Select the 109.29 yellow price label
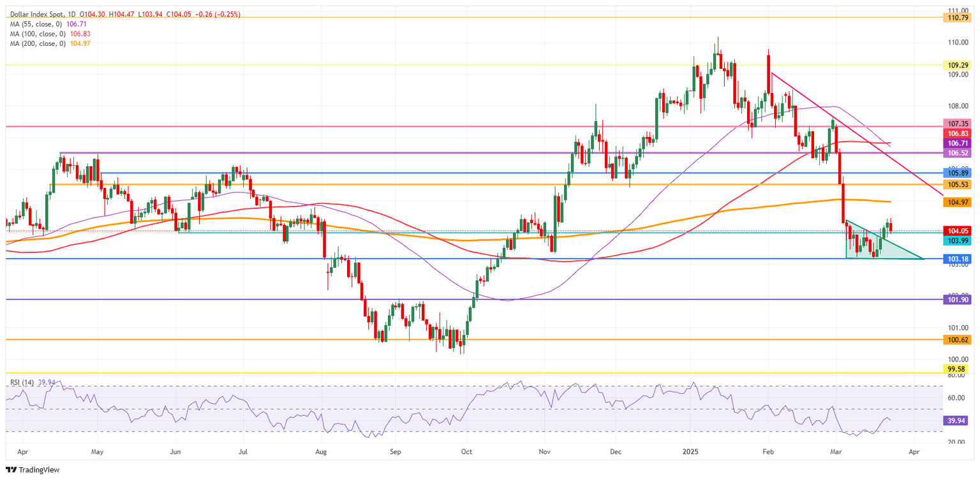Viewport: 980px width, 480px height. [x=959, y=64]
